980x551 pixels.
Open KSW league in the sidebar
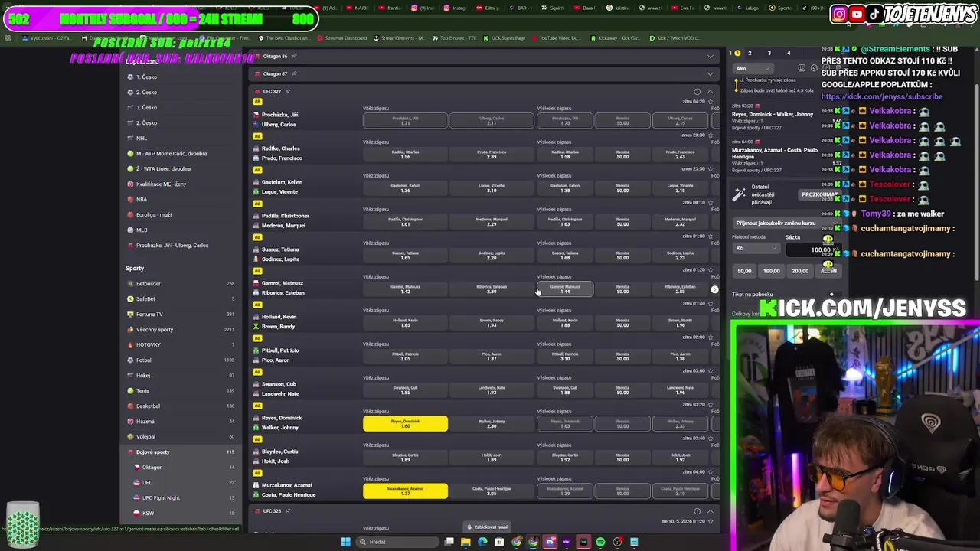(181, 514)
